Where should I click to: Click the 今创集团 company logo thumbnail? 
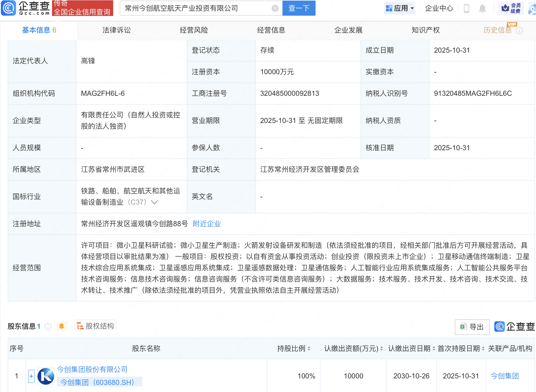(45, 376)
